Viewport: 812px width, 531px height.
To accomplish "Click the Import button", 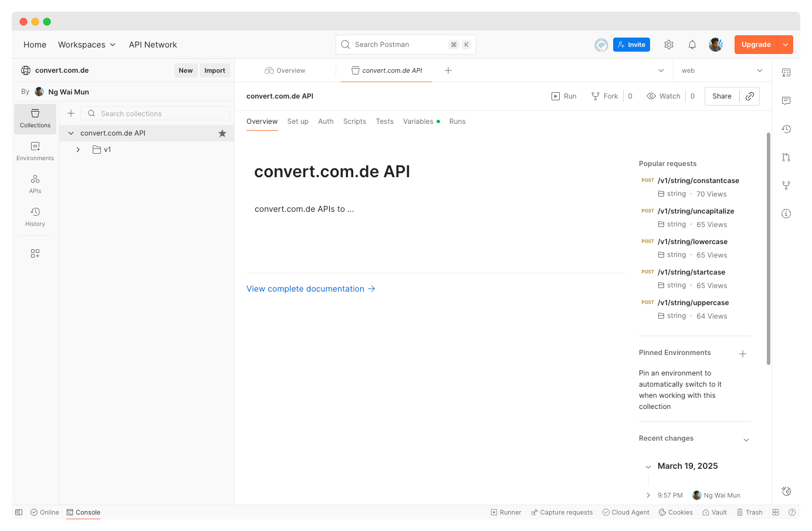I will point(215,70).
